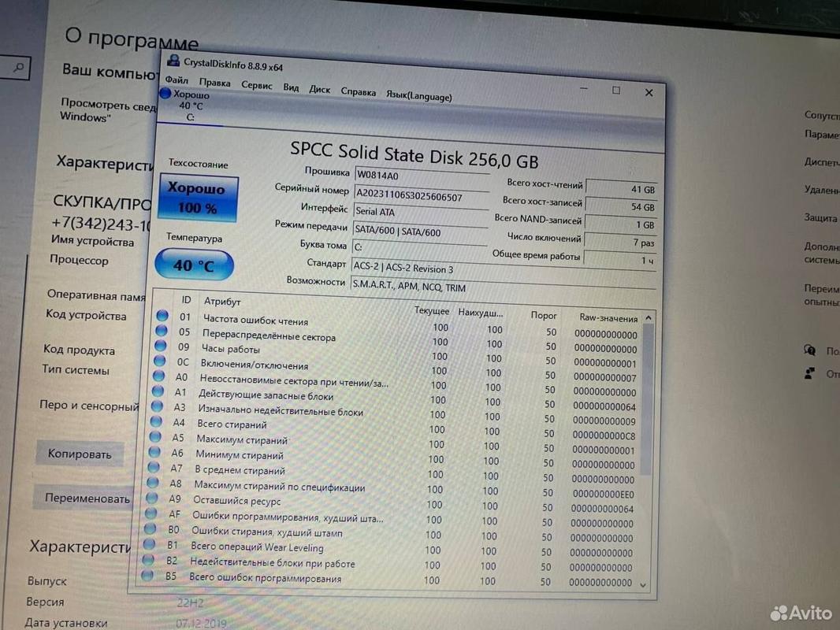Open the Вид menu
This screenshot has width=840, height=630.
291,87
